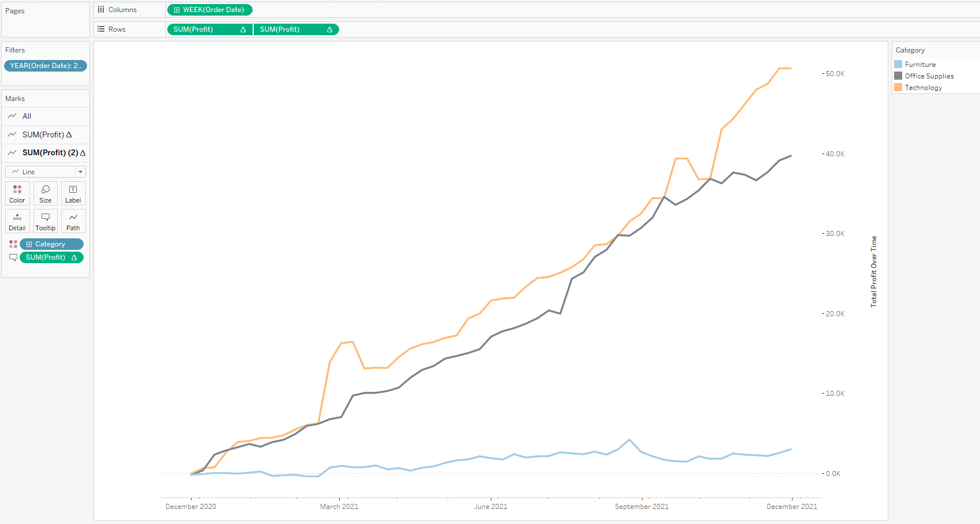Expand the WEEK(Order Date) pill hierarchy
This screenshot has width=980, height=524.
(177, 10)
